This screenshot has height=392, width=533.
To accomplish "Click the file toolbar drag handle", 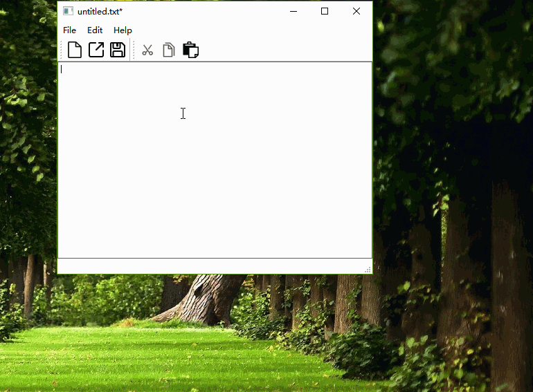I will tap(62, 50).
